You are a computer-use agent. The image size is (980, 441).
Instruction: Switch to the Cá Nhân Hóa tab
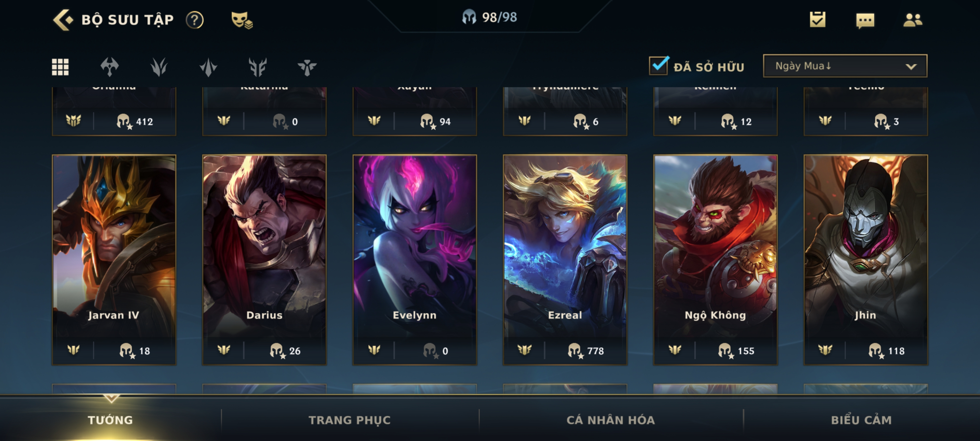(611, 420)
